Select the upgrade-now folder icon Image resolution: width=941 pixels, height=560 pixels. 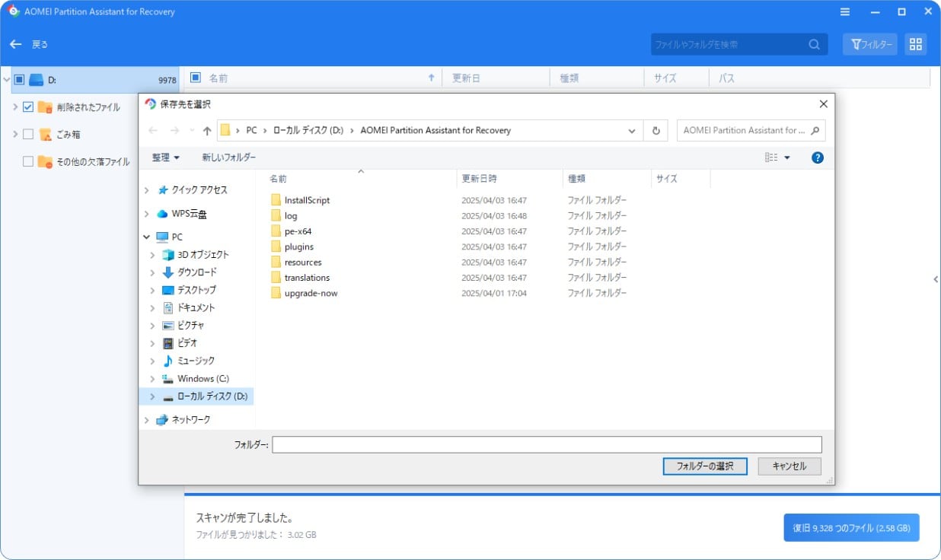coord(276,293)
